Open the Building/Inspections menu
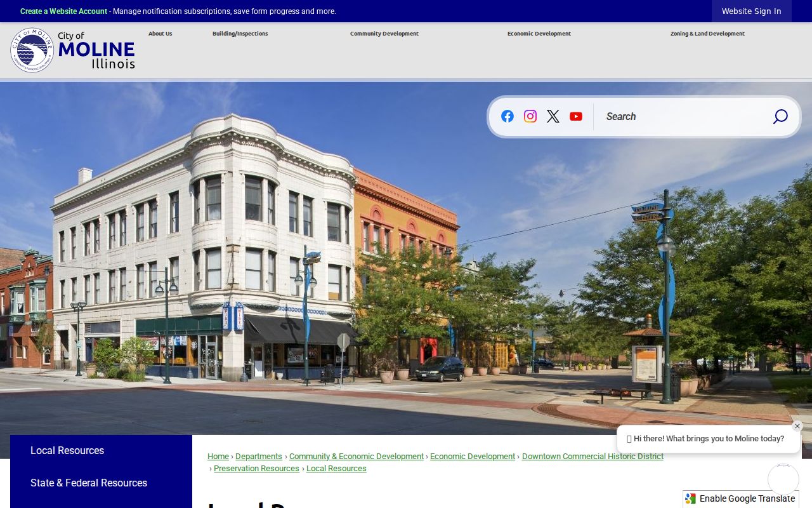Viewport: 812px width, 508px height. pos(240,34)
